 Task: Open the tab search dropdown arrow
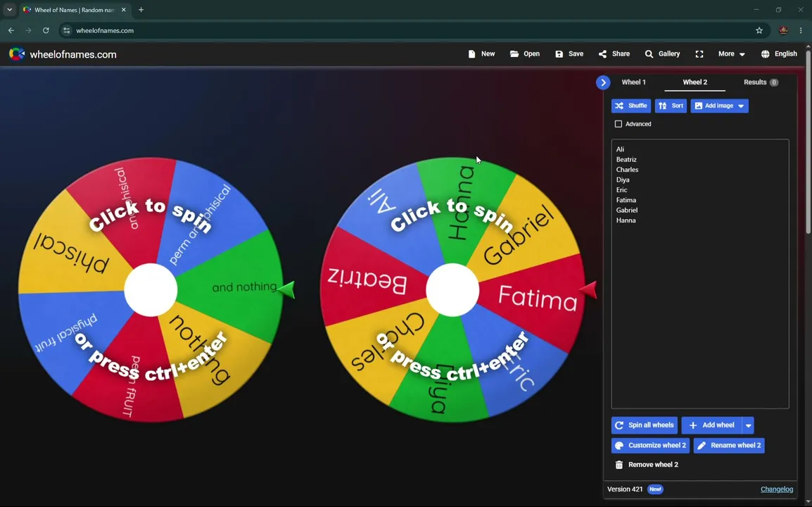9,10
